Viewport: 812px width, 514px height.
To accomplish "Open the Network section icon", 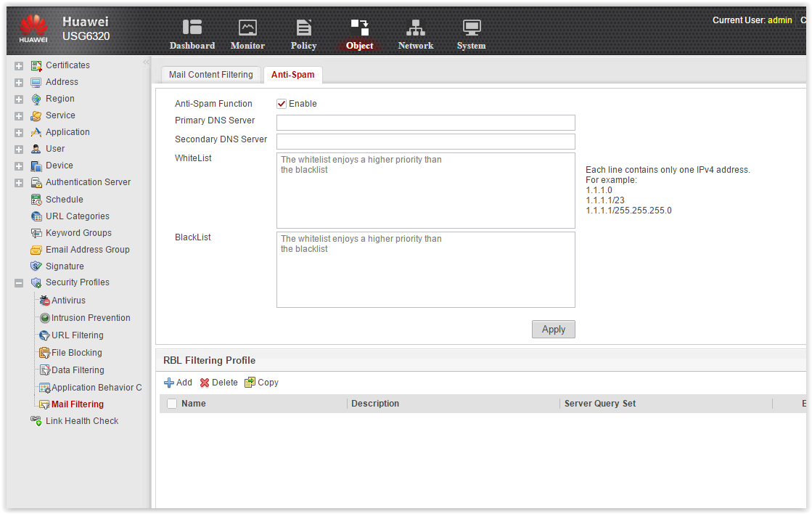I will pos(415,27).
